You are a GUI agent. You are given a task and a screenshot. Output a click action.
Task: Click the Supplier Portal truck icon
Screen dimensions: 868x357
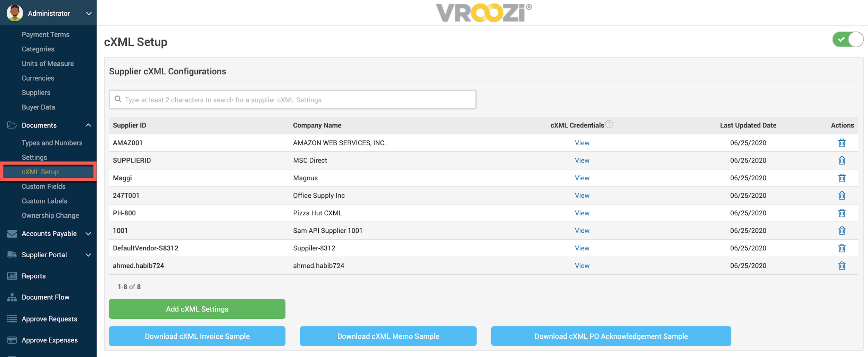[x=12, y=255]
